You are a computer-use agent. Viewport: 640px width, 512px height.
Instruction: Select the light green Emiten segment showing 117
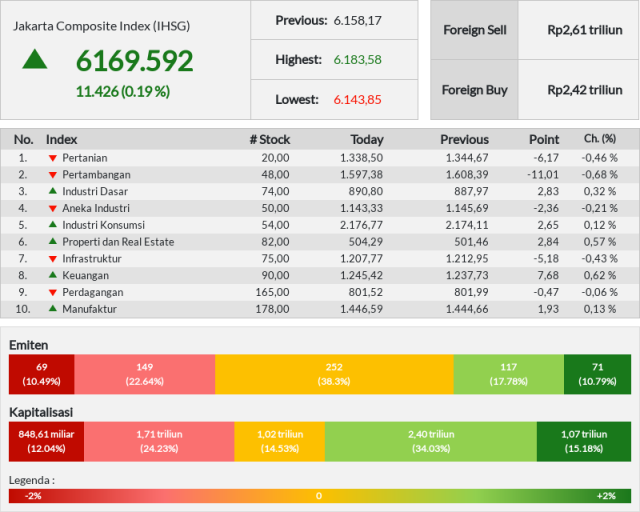509,374
